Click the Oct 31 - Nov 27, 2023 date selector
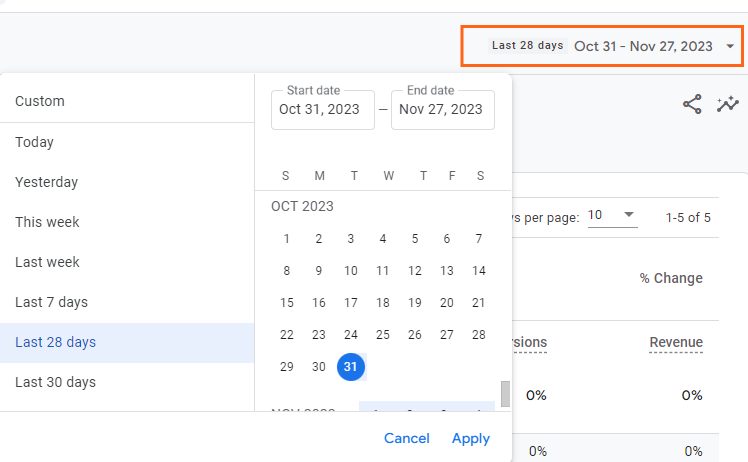This screenshot has width=748, height=462. click(x=602, y=46)
